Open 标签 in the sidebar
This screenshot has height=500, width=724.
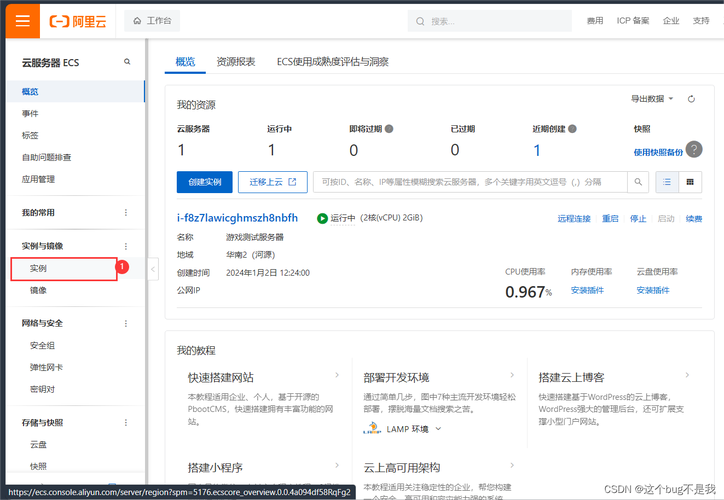[x=30, y=135]
